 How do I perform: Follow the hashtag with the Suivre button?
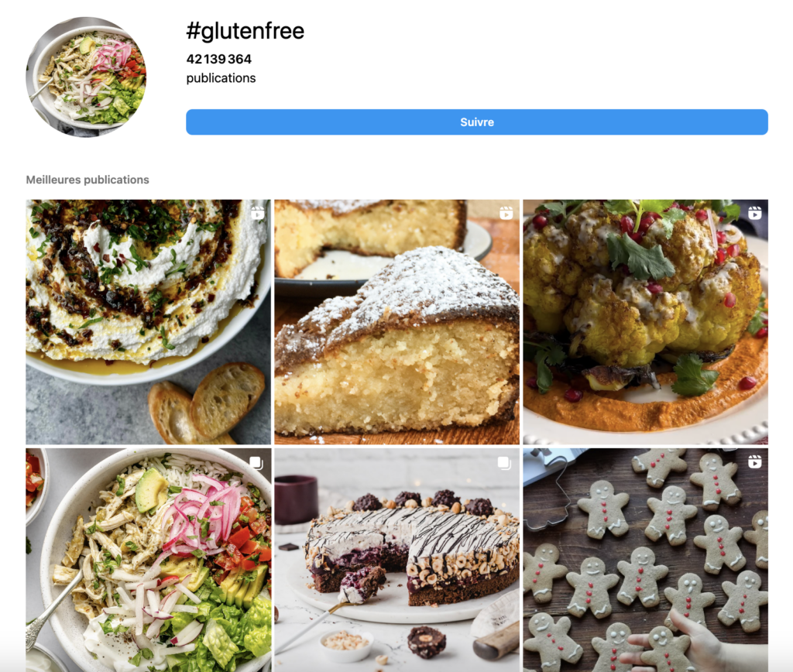[x=477, y=122]
